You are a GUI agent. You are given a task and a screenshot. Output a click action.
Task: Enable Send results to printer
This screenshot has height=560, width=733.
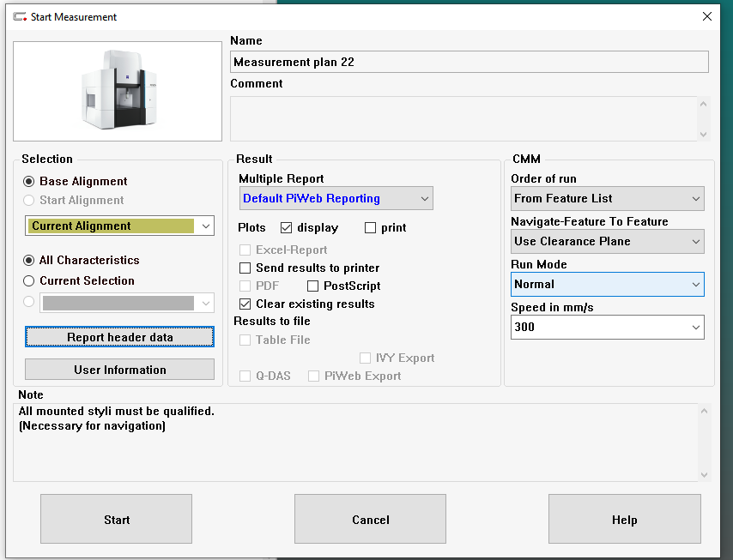coord(245,268)
